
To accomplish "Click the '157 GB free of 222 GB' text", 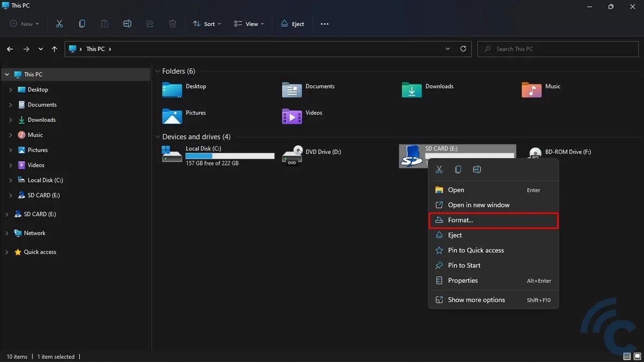I will pyautogui.click(x=212, y=163).
